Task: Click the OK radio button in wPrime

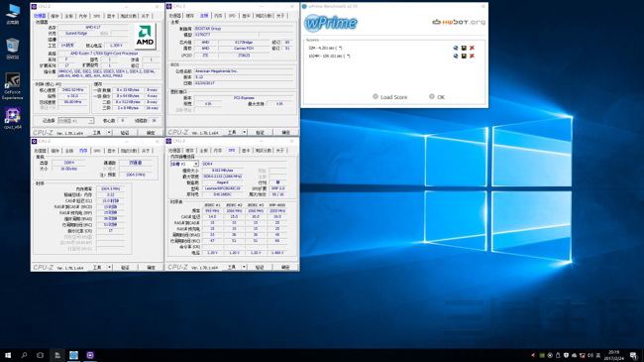Action: tap(431, 96)
